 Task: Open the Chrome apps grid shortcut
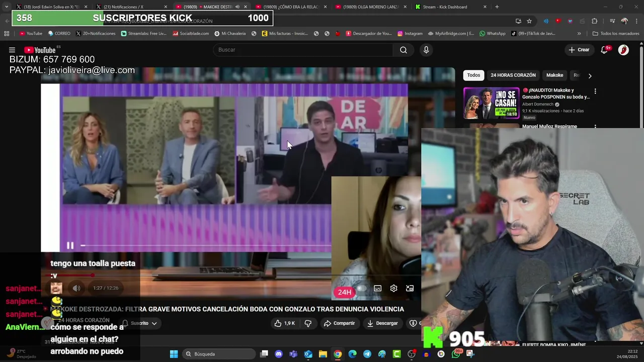click(7, 34)
